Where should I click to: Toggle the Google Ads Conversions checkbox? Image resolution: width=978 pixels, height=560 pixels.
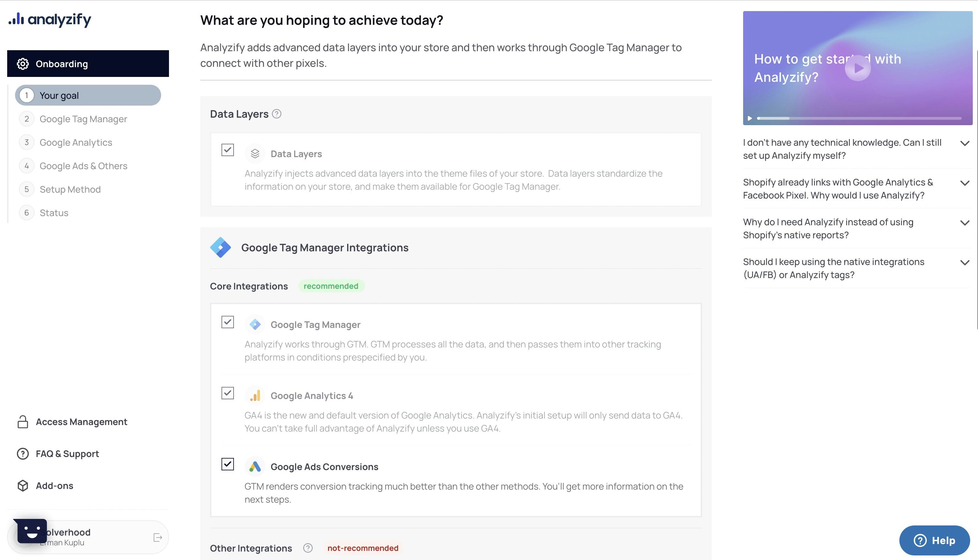pos(227,464)
